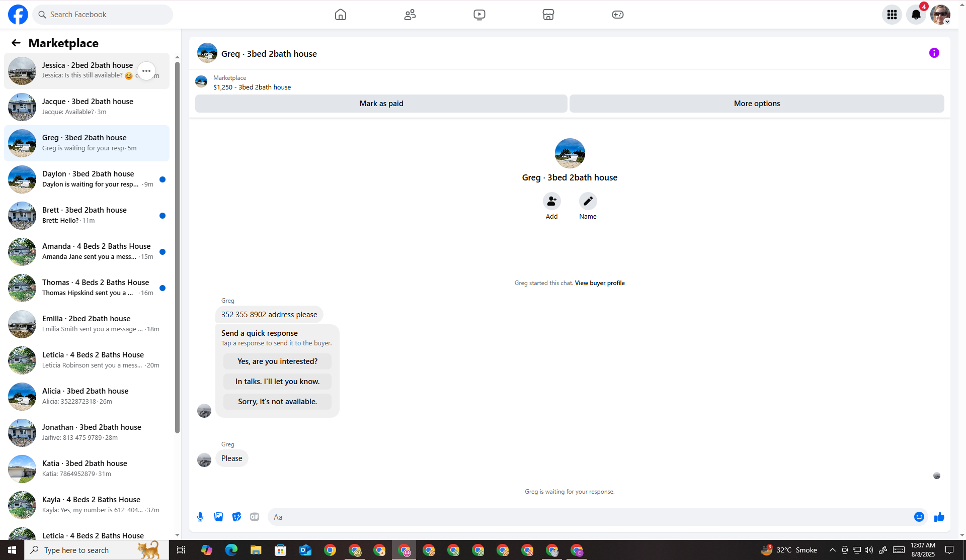Open options menu for Jessica's chat
The image size is (966, 560).
coord(146,71)
